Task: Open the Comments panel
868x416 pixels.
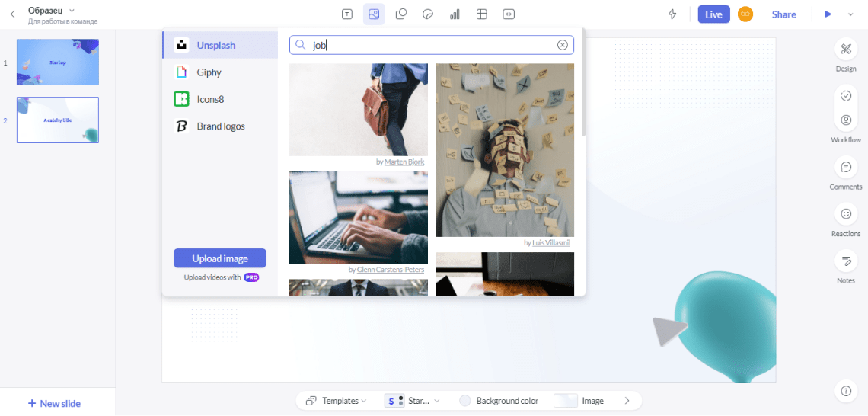Action: (x=845, y=167)
